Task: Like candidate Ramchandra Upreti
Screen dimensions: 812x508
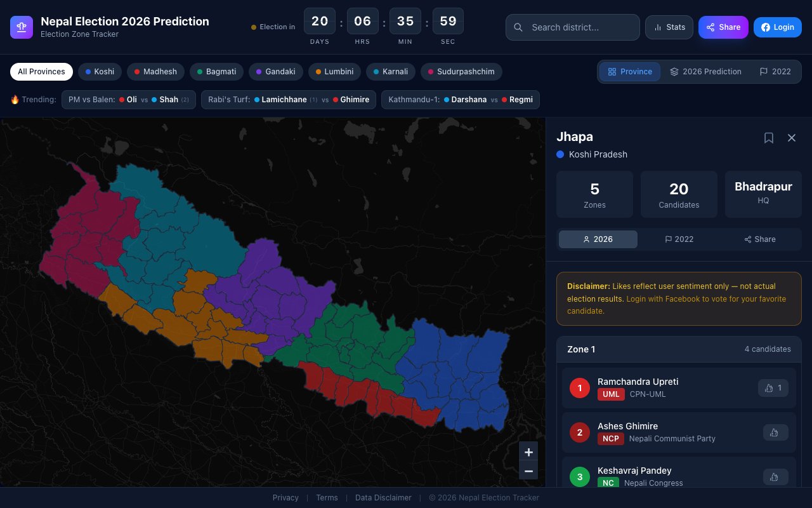Action: (x=773, y=388)
